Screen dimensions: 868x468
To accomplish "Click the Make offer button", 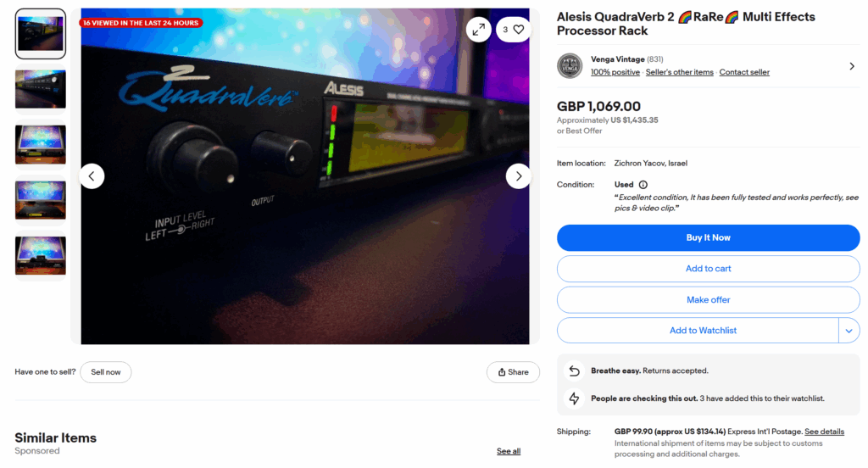I will 708,299.
